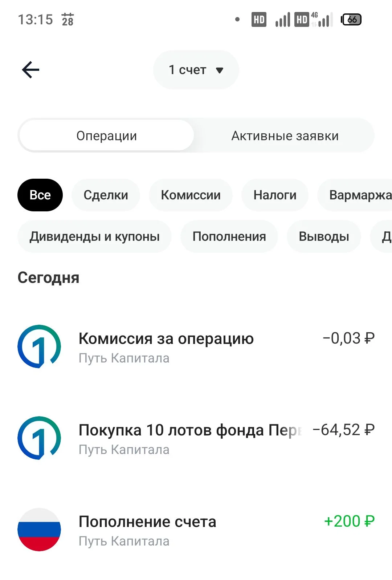Tap the fund logo beside Покупка 10 лотов
392x580 pixels.
click(39, 438)
